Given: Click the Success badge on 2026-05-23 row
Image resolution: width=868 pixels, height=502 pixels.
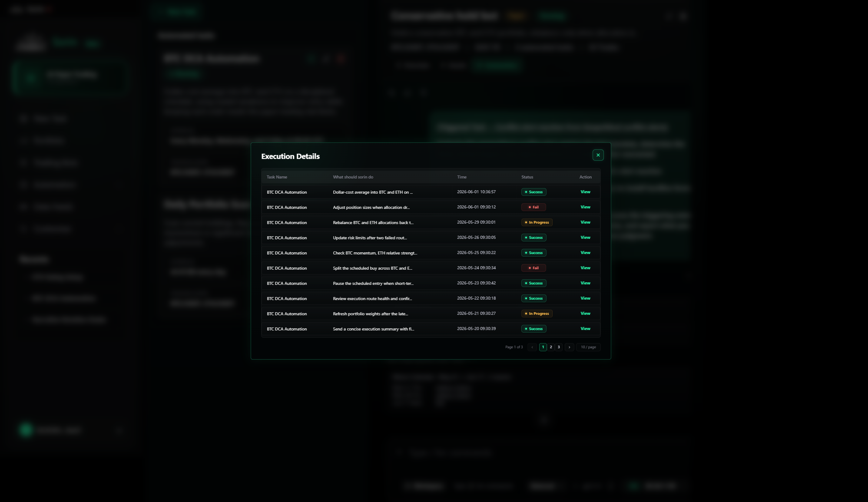Looking at the screenshot, I should [534, 283].
